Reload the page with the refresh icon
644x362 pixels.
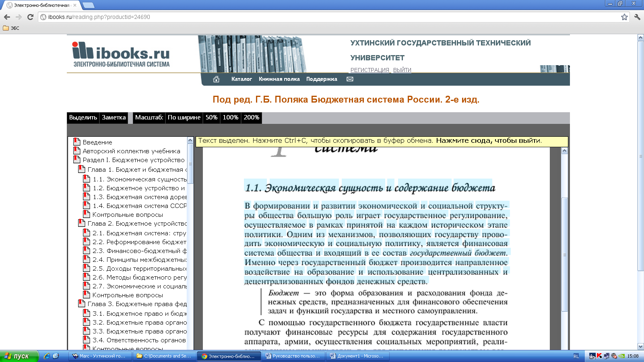(x=30, y=17)
